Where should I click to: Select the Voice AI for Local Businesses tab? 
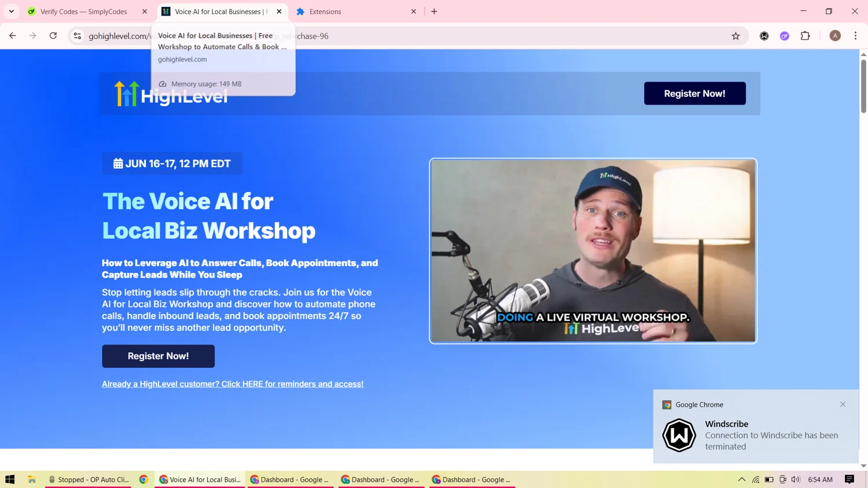tap(222, 12)
